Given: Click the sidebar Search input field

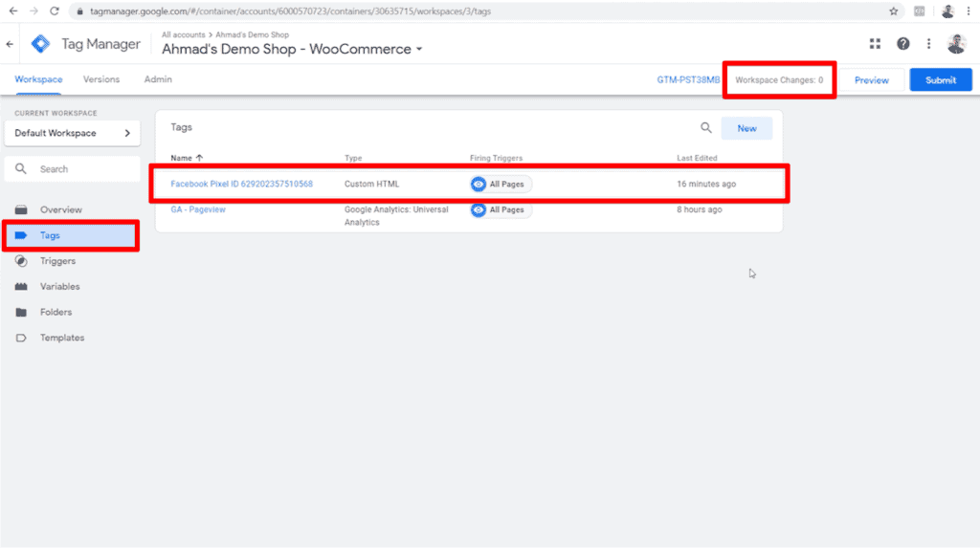Looking at the screenshot, I should pyautogui.click(x=73, y=169).
